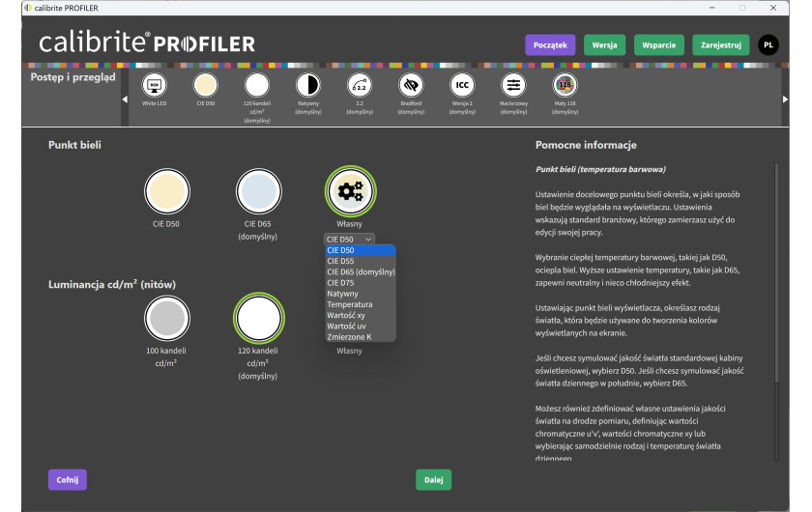This screenshot has height=512, width=812.
Task: Open the Macierzowy profile type step icon
Action: pos(513,85)
